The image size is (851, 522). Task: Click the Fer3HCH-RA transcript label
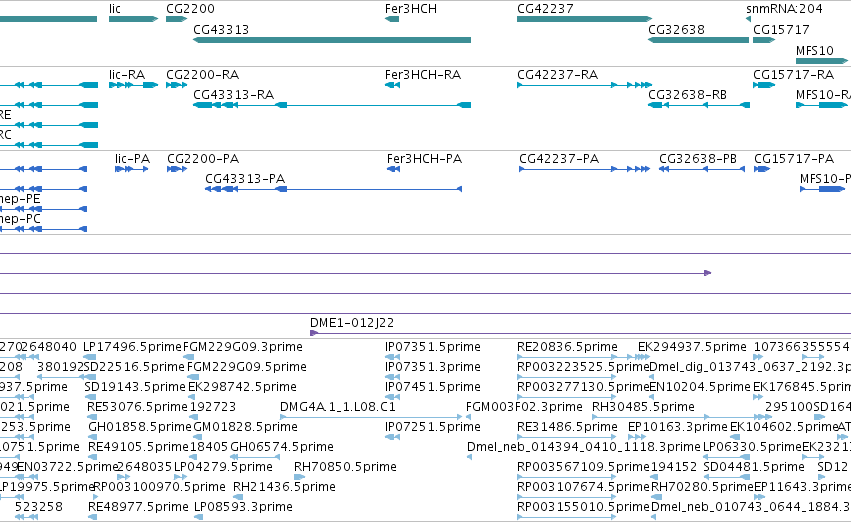coord(423,74)
